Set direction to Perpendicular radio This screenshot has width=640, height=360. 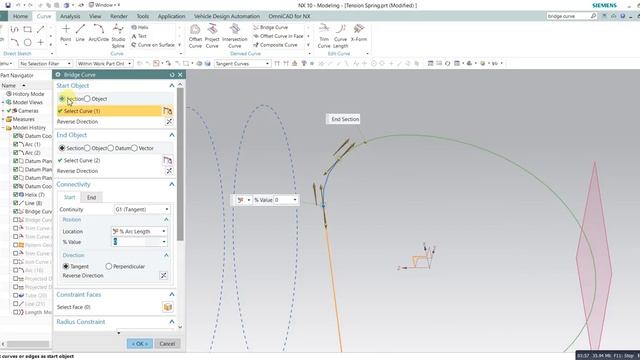pyautogui.click(x=109, y=266)
